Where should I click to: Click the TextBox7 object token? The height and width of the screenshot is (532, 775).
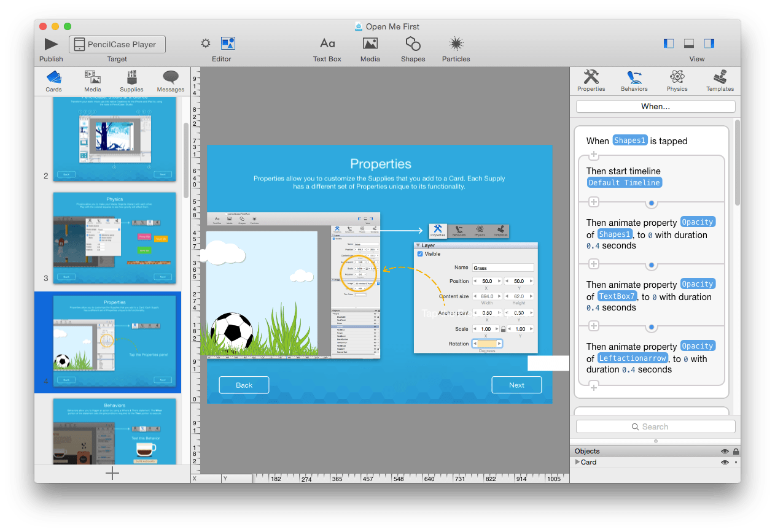pyautogui.click(x=617, y=296)
